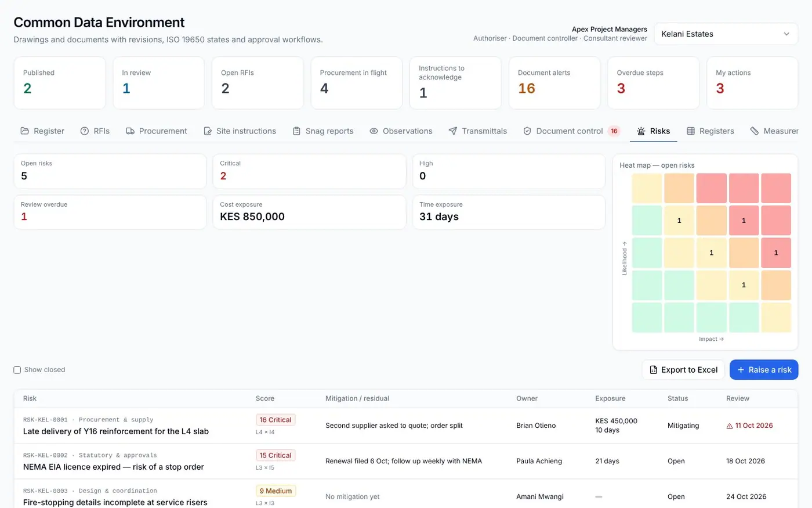Click the RFIs question-mark icon
Screen dimensions: 812x508
tap(85, 131)
